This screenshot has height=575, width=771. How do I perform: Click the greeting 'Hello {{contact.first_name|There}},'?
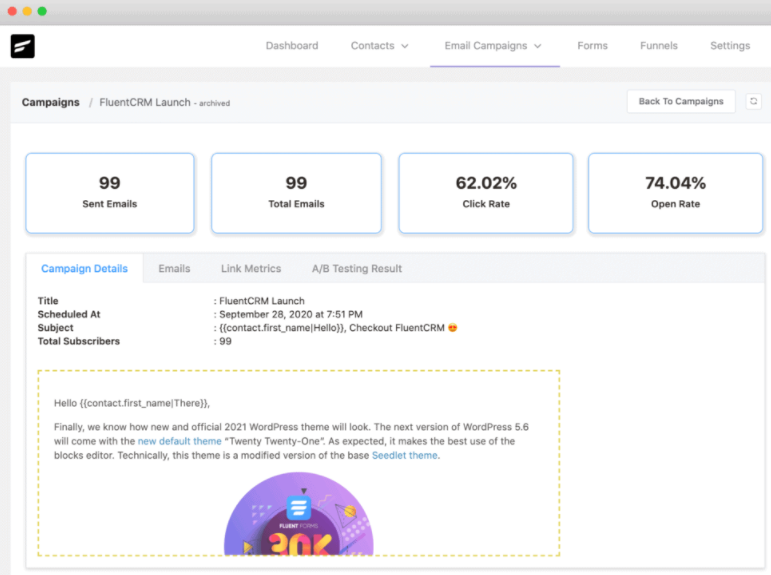[132, 403]
